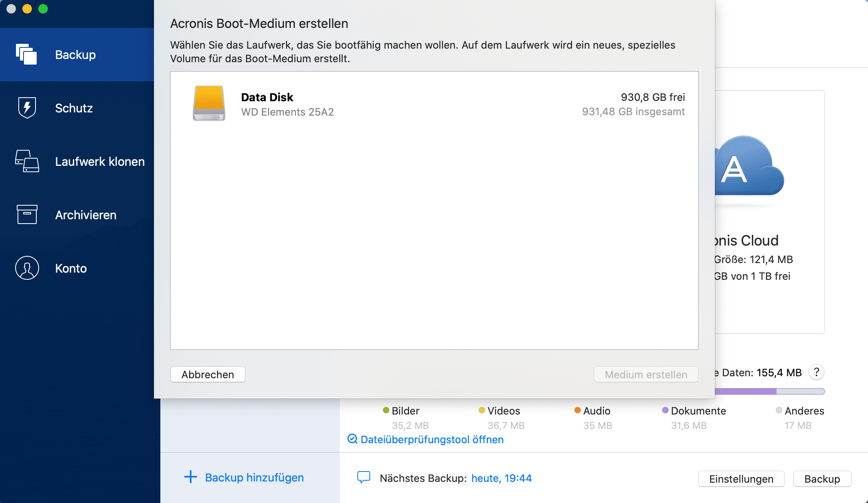This screenshot has height=503, width=868.
Task: Open Laufwerk klonen section
Action: (100, 161)
